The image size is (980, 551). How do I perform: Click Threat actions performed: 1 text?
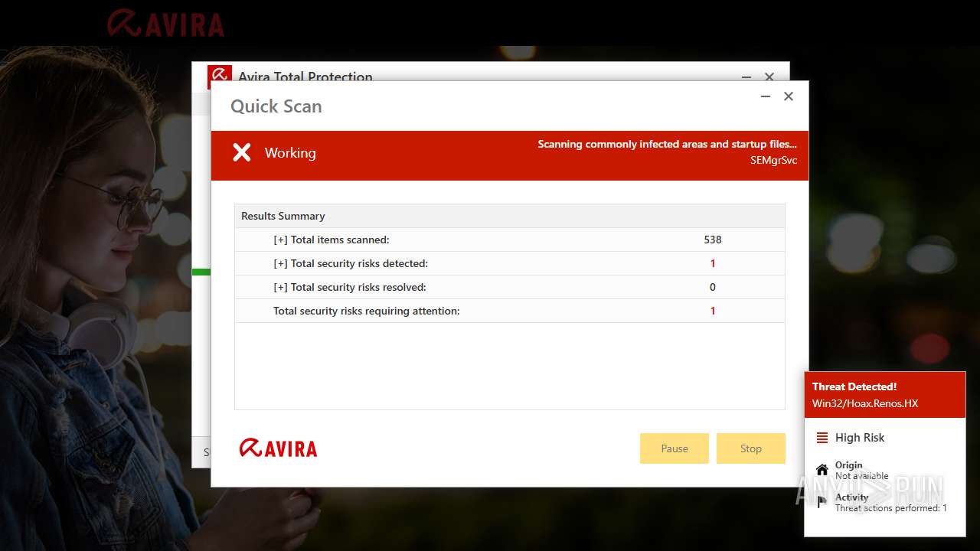click(891, 508)
